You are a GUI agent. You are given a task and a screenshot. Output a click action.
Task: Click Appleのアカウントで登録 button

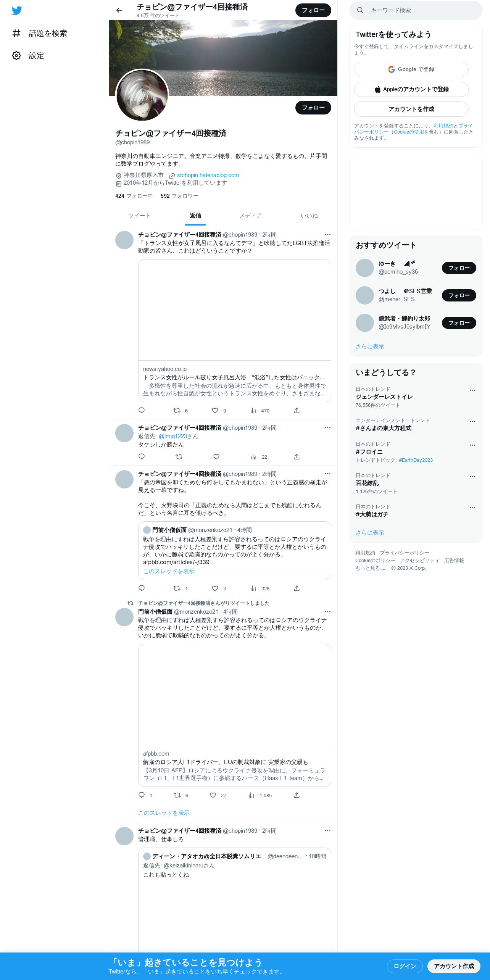[411, 89]
